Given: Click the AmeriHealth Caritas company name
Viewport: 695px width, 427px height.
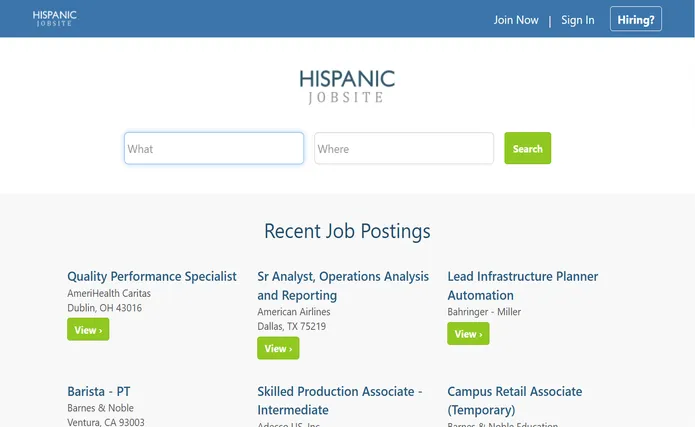Looking at the screenshot, I should pos(109,293).
